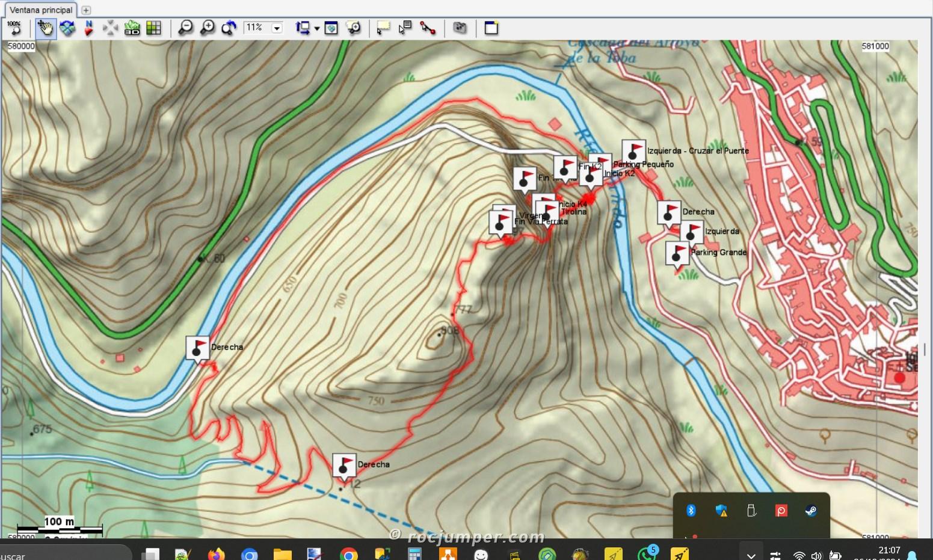
Task: Select the yellow area selection tool
Action: [383, 28]
